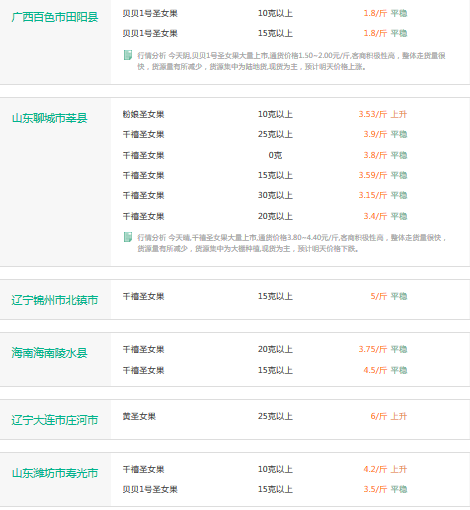Screen dimensions: 470x510
Task: Click the 行情分析 text about 贝贝1号圣女果
Action: (x=291, y=61)
